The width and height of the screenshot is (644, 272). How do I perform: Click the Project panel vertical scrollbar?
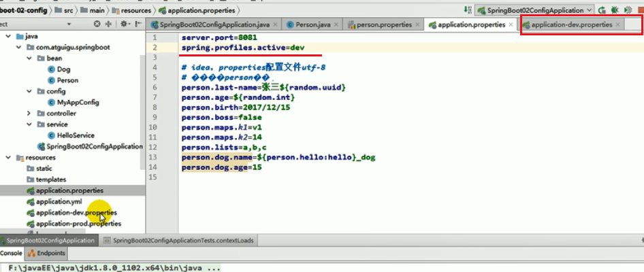pos(142,112)
